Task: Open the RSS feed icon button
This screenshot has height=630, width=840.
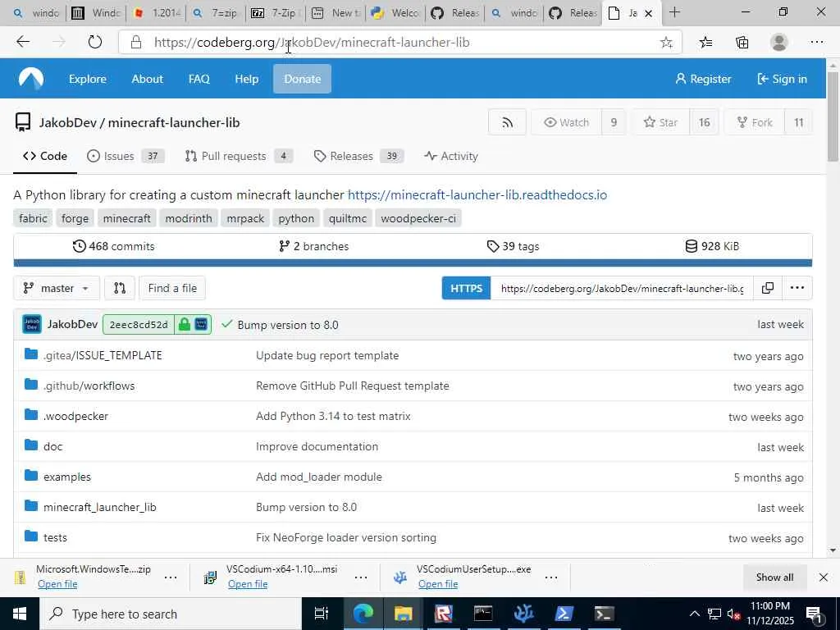Action: pyautogui.click(x=507, y=123)
